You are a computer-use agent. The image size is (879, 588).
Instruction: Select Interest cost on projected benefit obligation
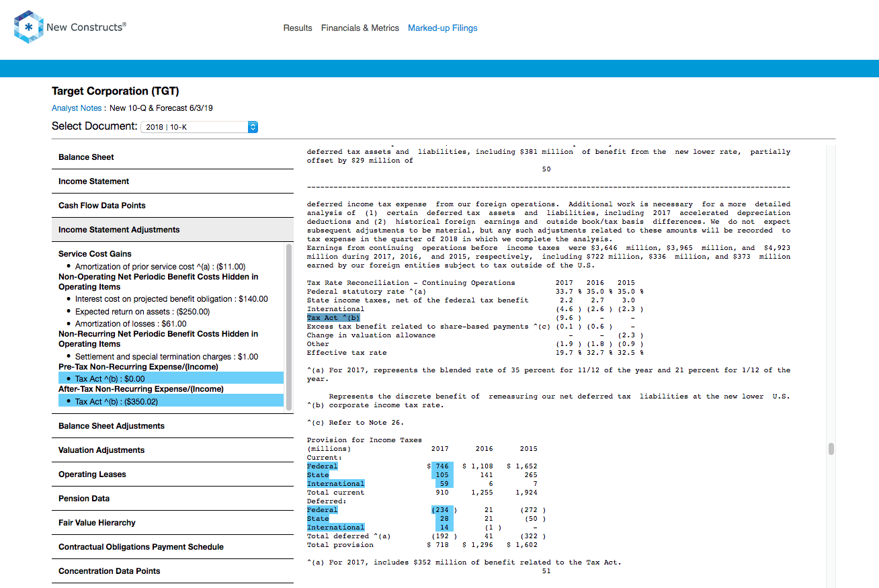[x=171, y=299]
